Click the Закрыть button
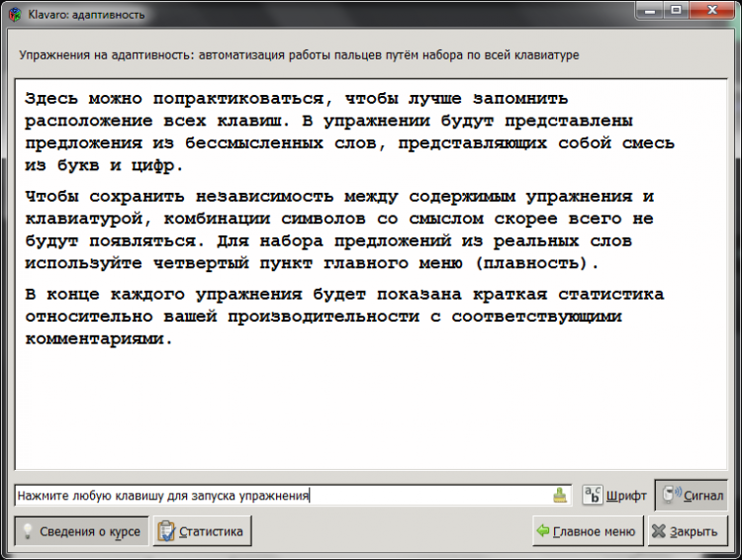The width and height of the screenshot is (742, 560). coord(688,531)
